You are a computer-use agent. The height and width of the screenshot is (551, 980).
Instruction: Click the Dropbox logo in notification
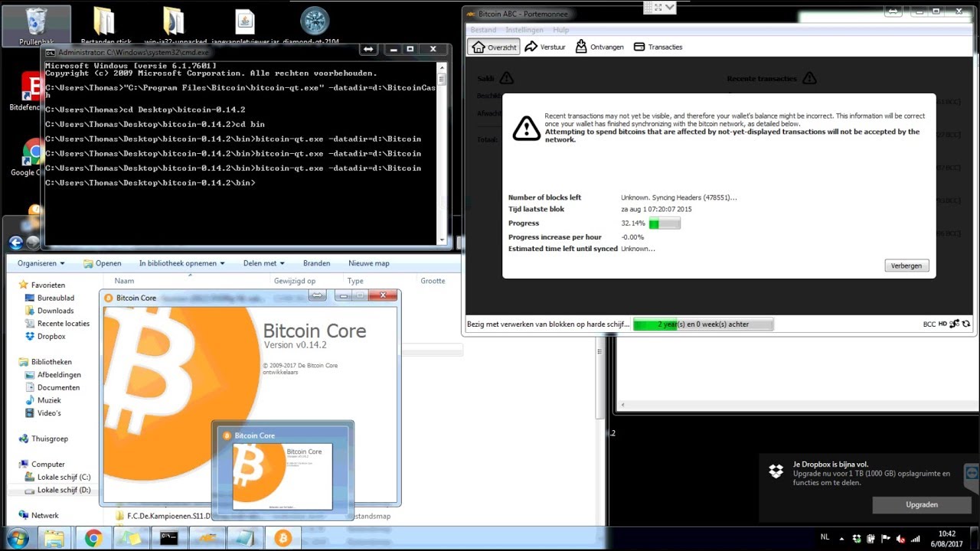pos(776,471)
